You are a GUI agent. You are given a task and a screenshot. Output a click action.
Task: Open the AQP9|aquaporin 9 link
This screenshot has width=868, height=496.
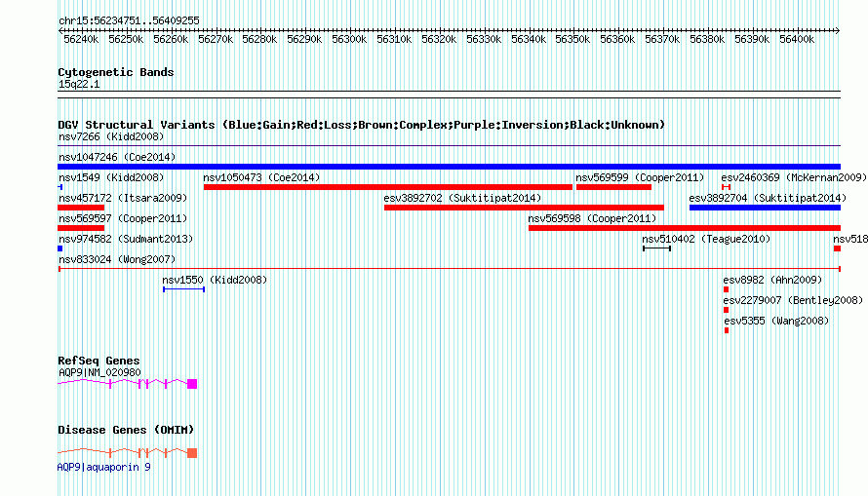point(104,467)
